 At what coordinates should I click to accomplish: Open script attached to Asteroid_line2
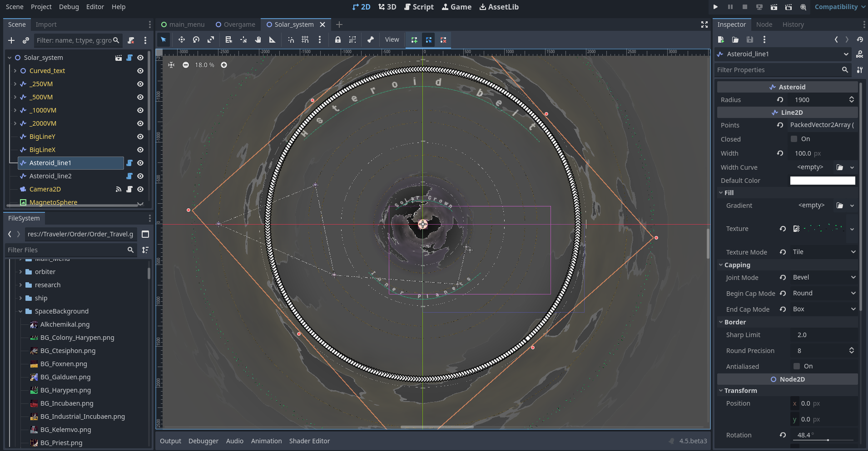129,176
